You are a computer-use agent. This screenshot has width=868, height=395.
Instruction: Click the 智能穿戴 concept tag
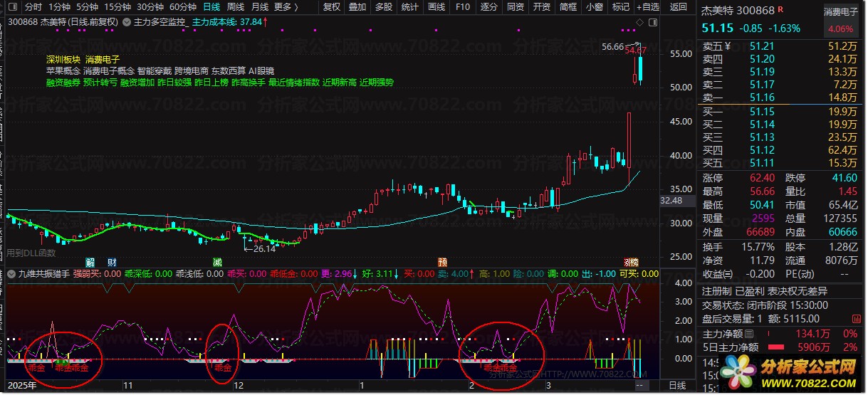[x=154, y=71]
